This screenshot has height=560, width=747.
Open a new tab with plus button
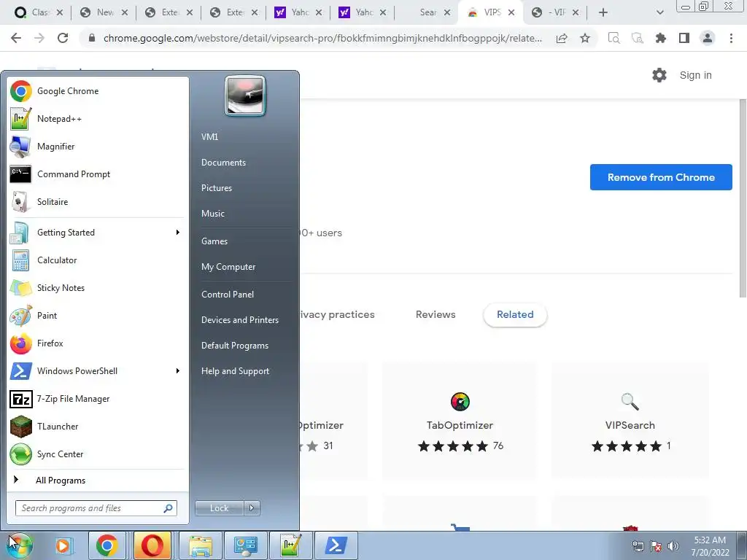[x=603, y=12]
